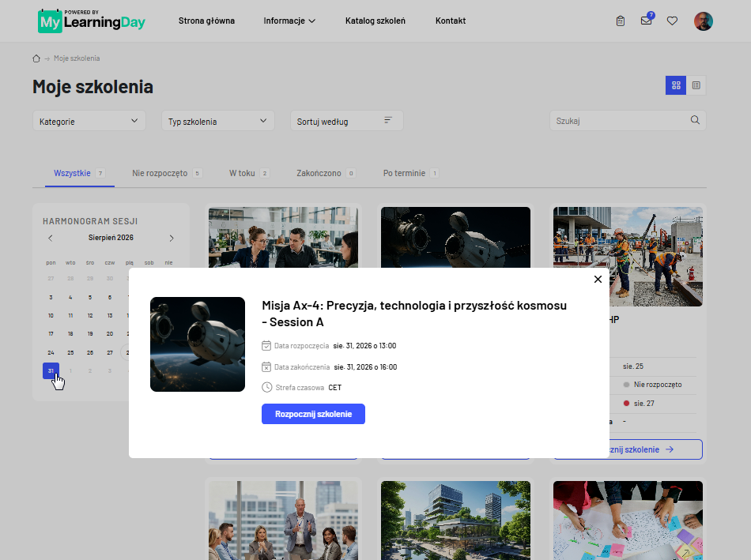Viewport: 751px width, 560px height.
Task: Click the Misja Ax-4 session title
Action: tap(414, 314)
